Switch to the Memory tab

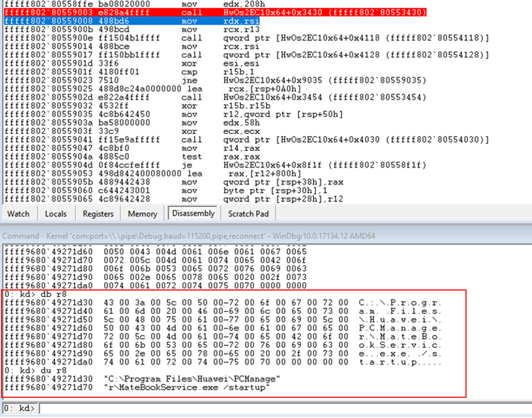click(x=142, y=214)
